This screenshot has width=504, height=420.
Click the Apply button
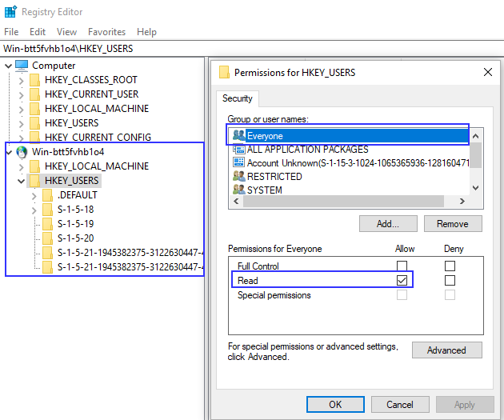(465, 404)
